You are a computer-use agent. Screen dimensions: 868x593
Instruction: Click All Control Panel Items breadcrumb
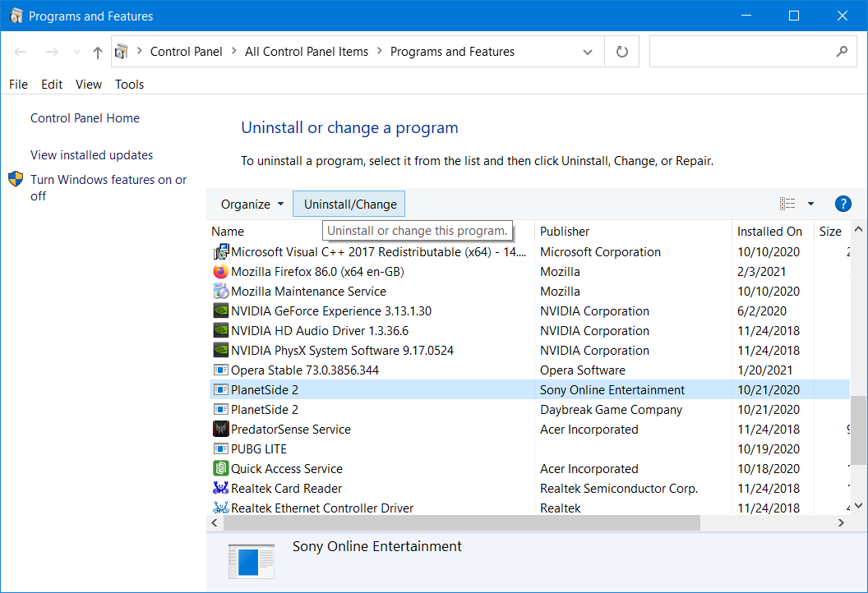[x=306, y=52]
